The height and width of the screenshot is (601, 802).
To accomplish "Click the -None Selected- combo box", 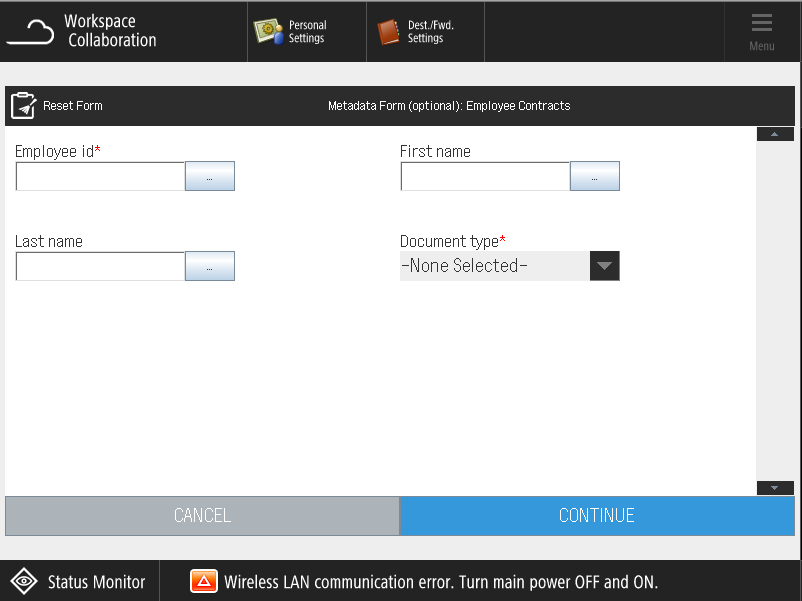I will (494, 266).
